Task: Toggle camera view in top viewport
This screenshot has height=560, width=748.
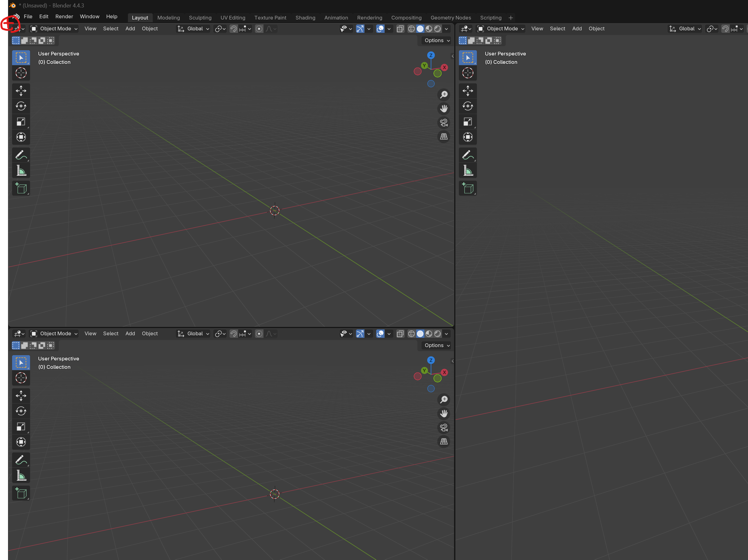Action: point(444,122)
